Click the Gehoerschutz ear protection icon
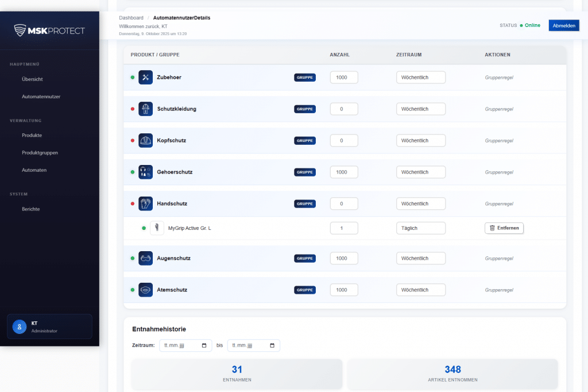This screenshot has height=392, width=588. [145, 171]
